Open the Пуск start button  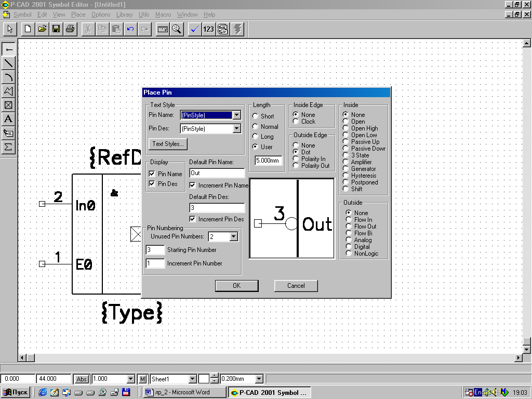[16, 393]
